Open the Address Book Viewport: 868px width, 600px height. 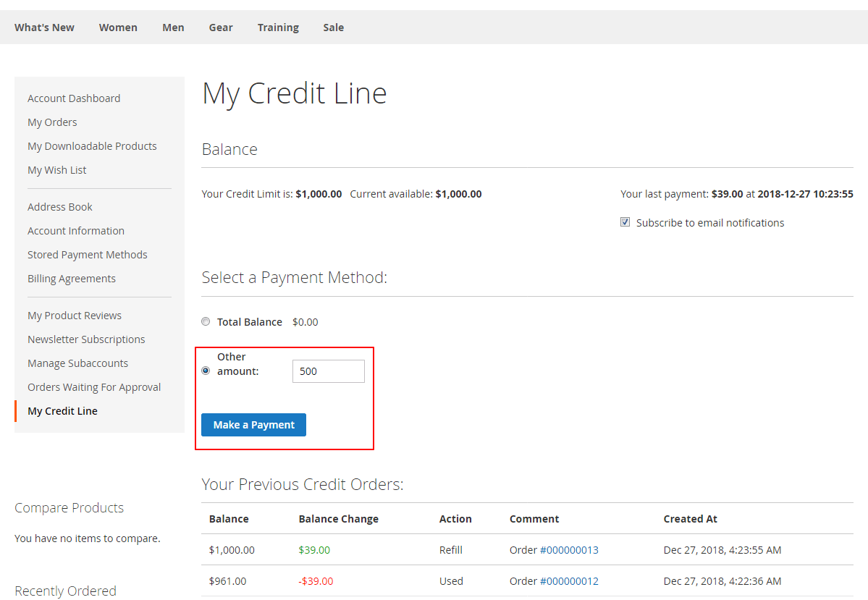tap(59, 206)
